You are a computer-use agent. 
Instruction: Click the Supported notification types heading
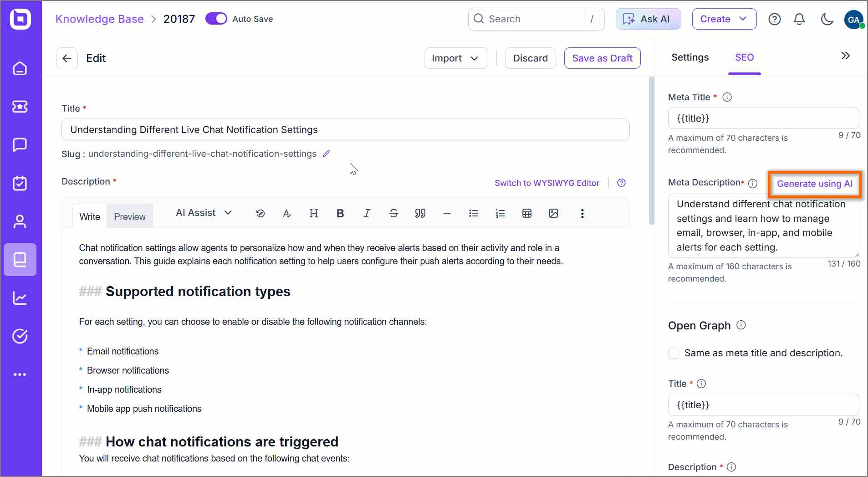tap(198, 292)
